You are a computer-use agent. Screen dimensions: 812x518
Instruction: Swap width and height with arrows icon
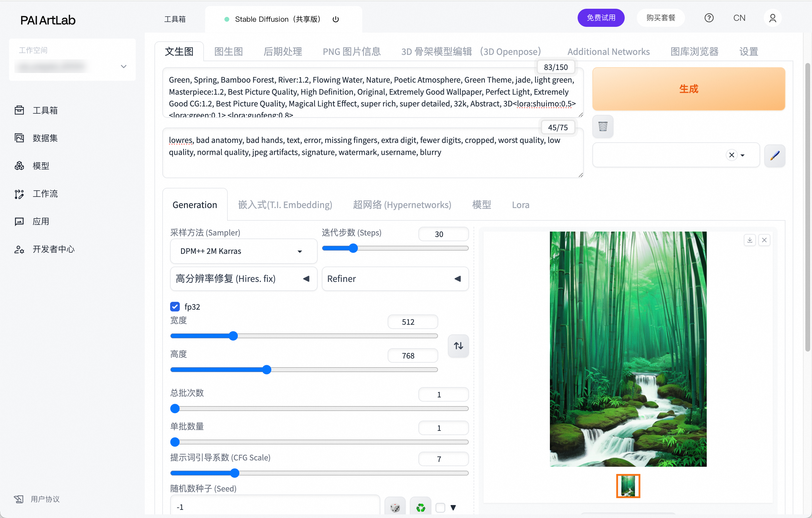click(x=458, y=346)
